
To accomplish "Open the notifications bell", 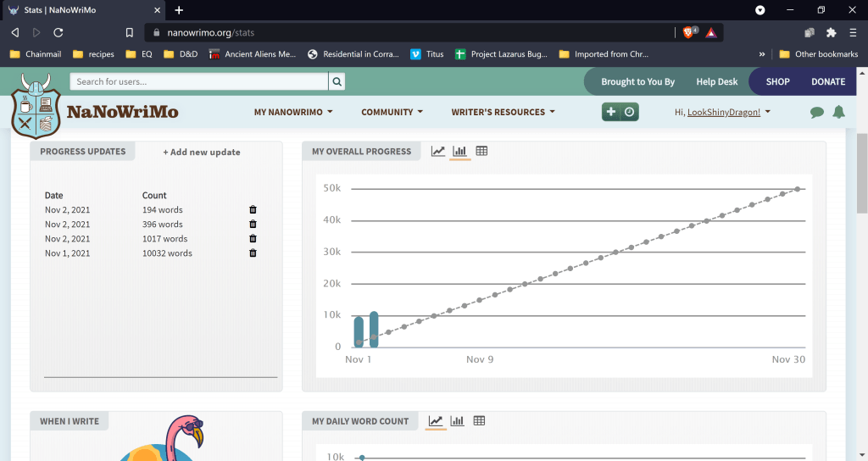I will click(x=838, y=112).
